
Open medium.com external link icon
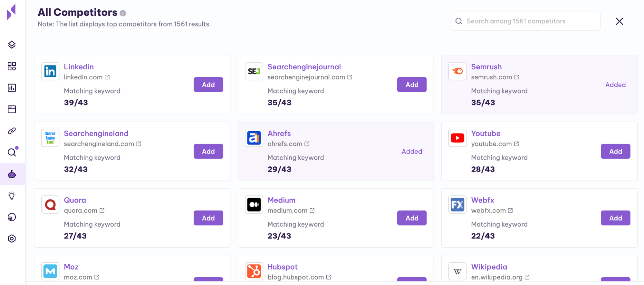click(x=312, y=211)
